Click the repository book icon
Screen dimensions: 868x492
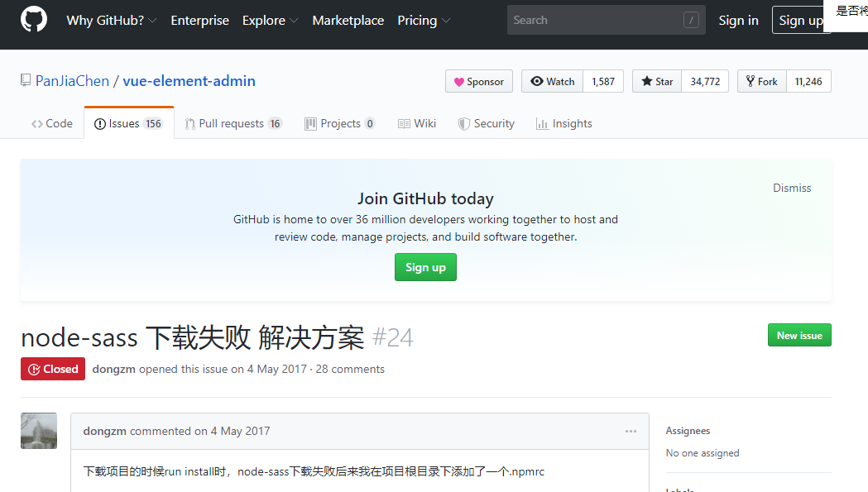[26, 80]
